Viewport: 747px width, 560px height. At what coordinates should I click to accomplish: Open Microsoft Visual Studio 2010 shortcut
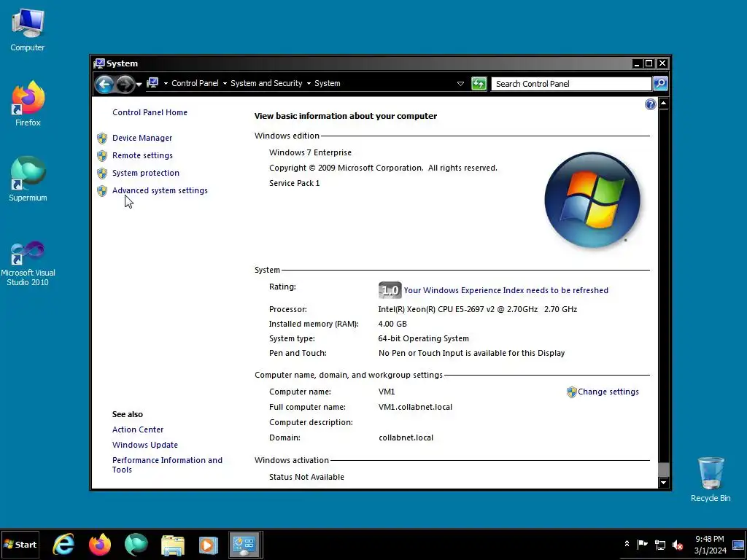pos(28,262)
